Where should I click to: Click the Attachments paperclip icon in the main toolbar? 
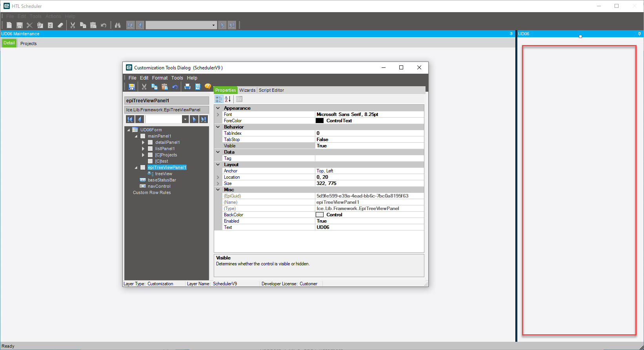tap(40, 25)
